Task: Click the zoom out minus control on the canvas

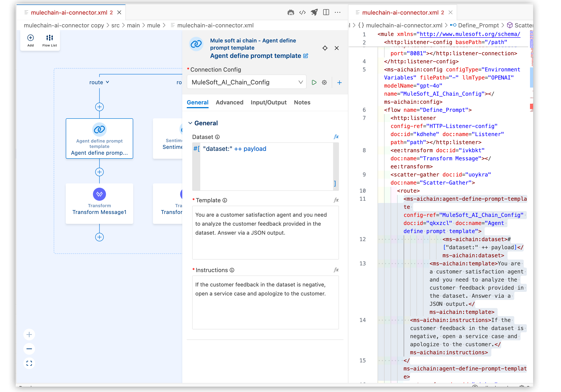Action: coord(29,349)
